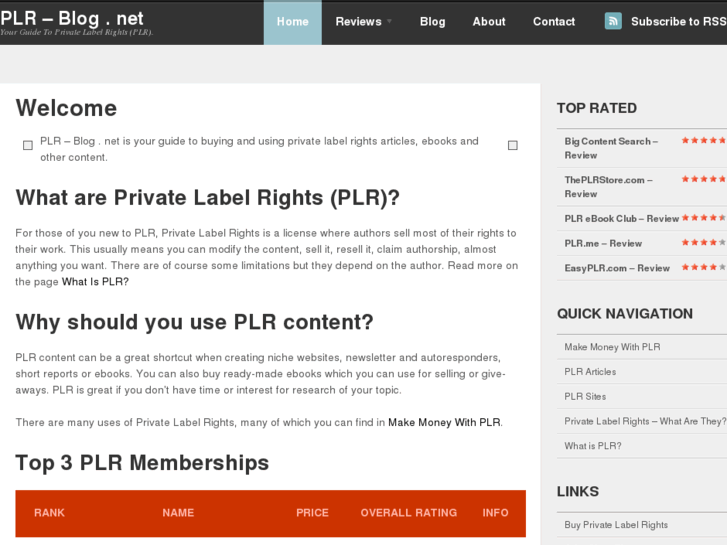Open the Blog menu item
Viewport: 727px width, 545px height.
[433, 22]
